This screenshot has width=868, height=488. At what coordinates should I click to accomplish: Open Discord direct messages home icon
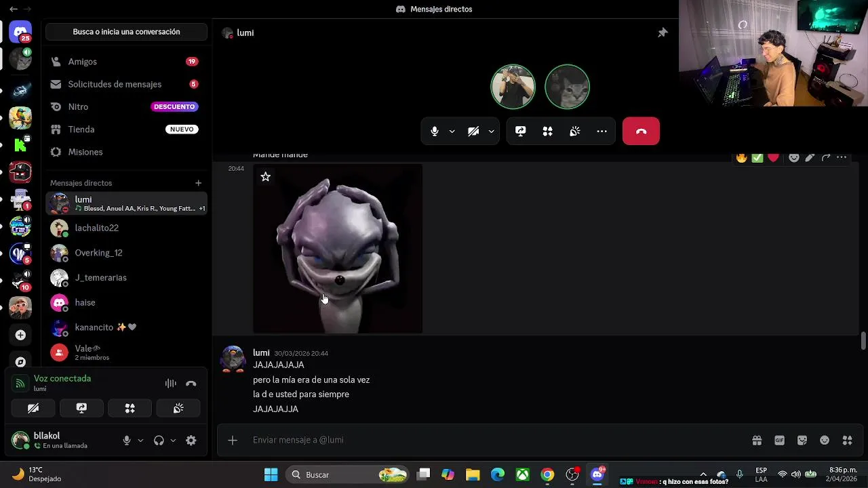click(x=20, y=31)
